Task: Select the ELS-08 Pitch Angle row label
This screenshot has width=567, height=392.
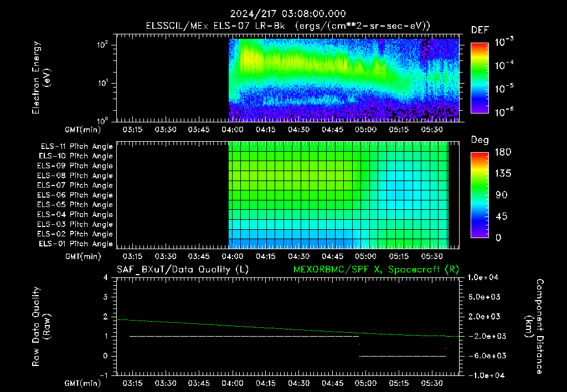Action: [x=75, y=176]
